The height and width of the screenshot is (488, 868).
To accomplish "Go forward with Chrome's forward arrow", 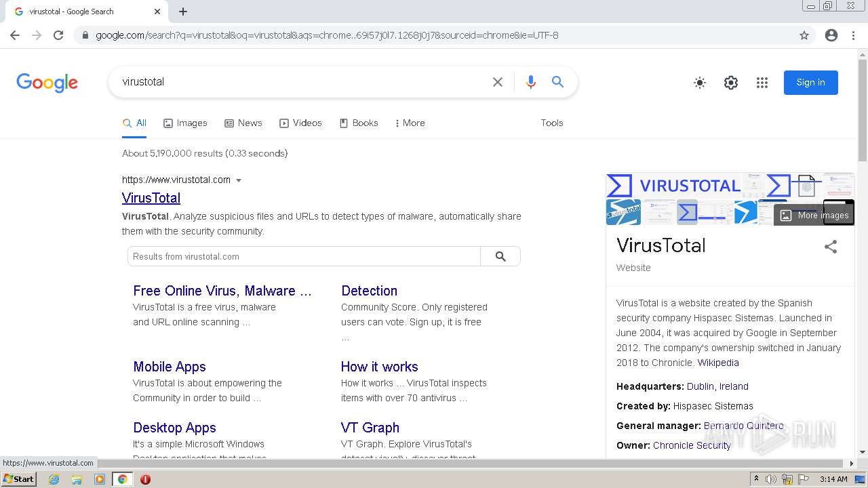I will 37,35.
